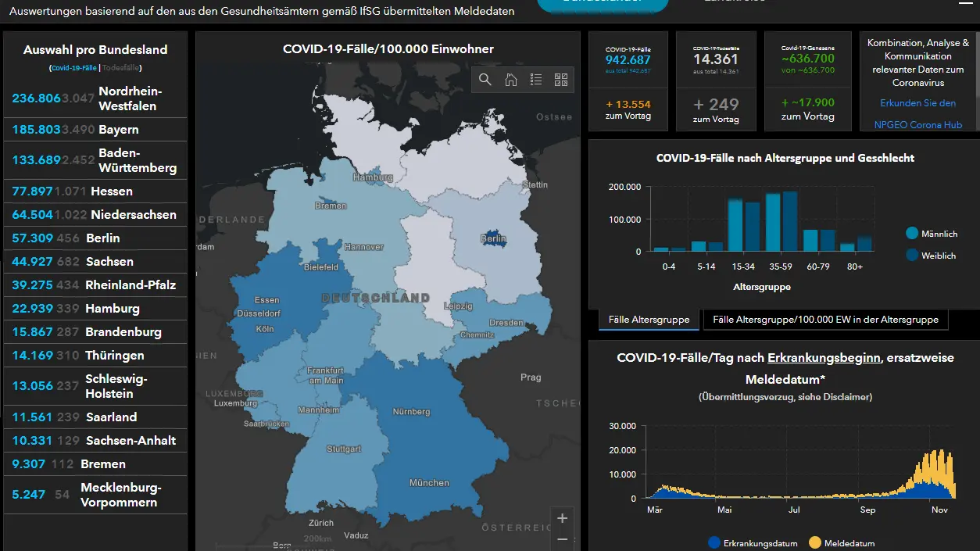Open the basemap gallery icon

[x=560, y=80]
